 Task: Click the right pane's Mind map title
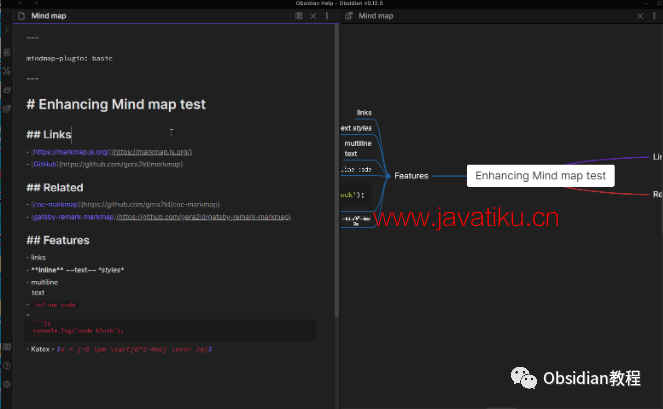click(x=376, y=16)
